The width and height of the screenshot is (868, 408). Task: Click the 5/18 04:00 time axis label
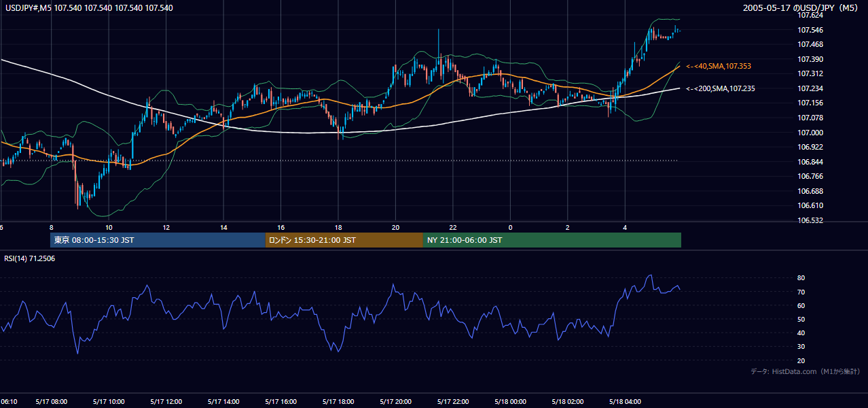click(x=626, y=402)
